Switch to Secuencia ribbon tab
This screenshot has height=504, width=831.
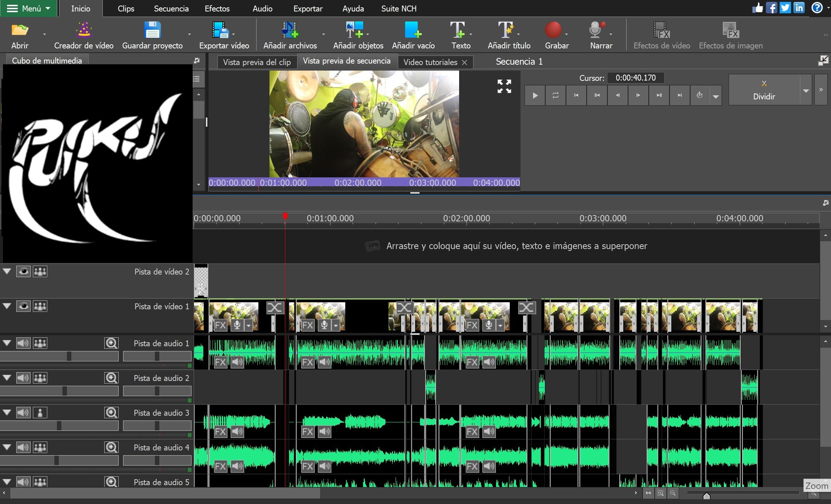tap(171, 8)
